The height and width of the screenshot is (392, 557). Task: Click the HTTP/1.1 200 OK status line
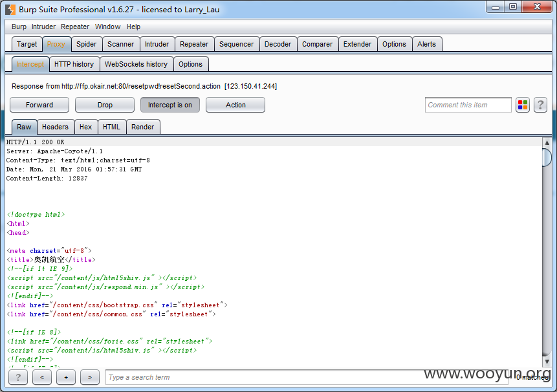tap(36, 142)
